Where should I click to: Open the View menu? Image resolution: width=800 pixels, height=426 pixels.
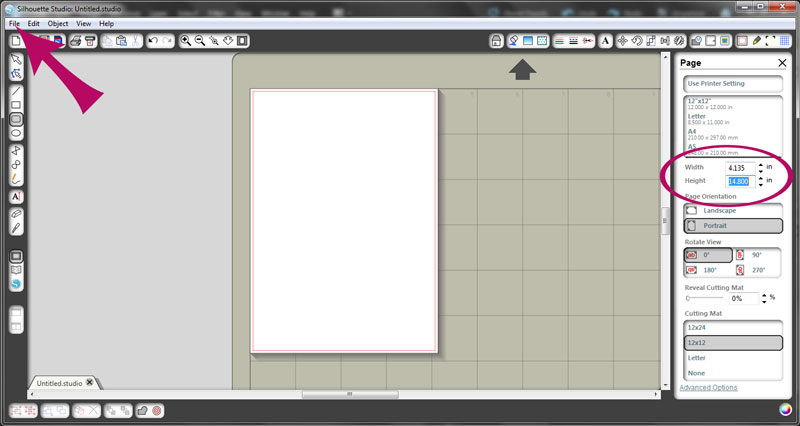pos(84,23)
